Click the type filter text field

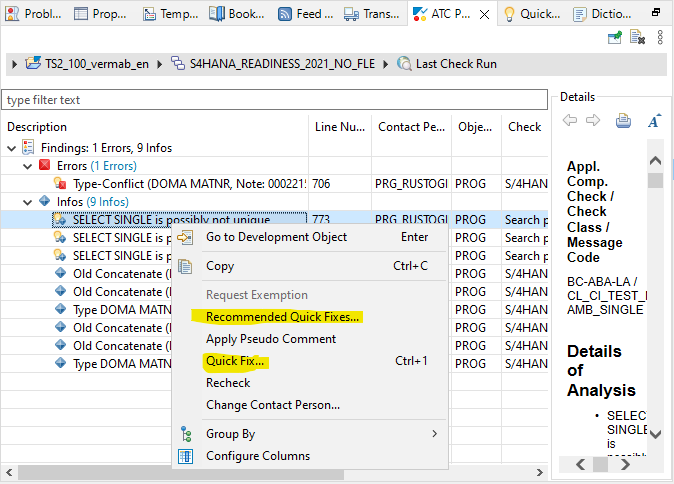[274, 100]
